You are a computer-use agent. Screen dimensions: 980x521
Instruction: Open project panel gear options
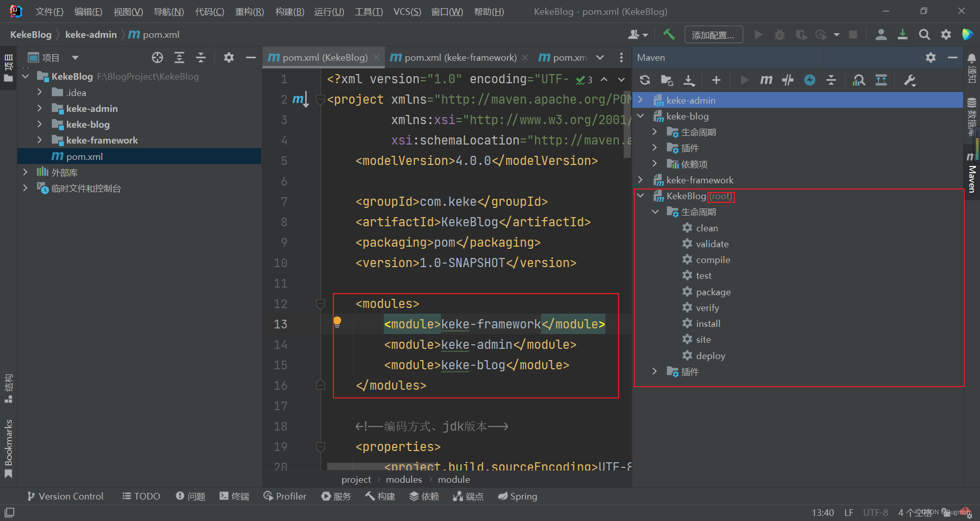pyautogui.click(x=229, y=58)
